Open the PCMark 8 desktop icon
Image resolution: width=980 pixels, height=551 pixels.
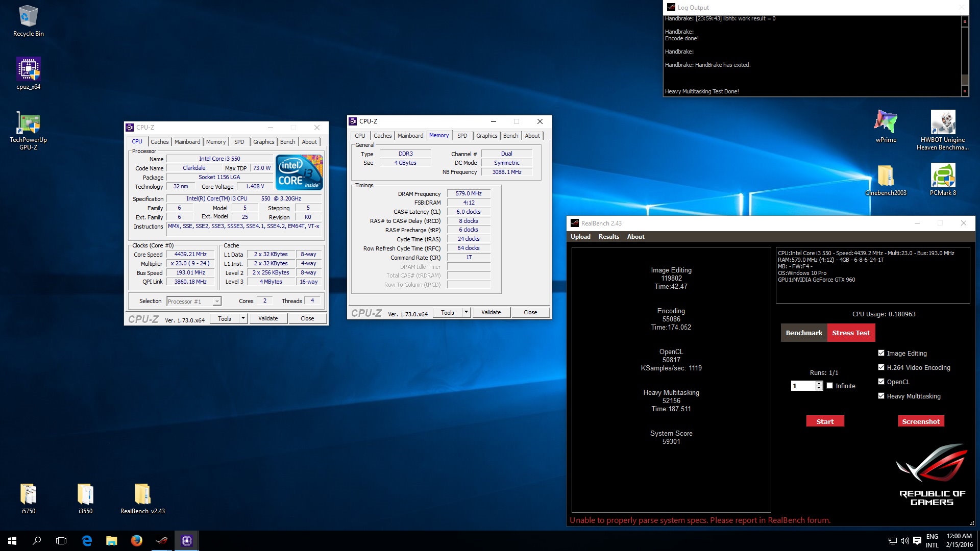[x=942, y=180]
